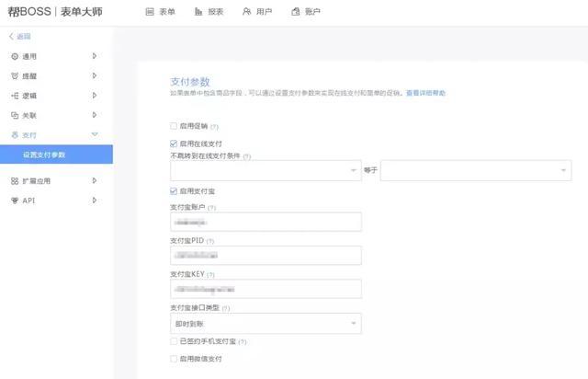Open the condition field dropdown left of 等于
Screen dimensions: 588x379
pyautogui.click(x=266, y=170)
